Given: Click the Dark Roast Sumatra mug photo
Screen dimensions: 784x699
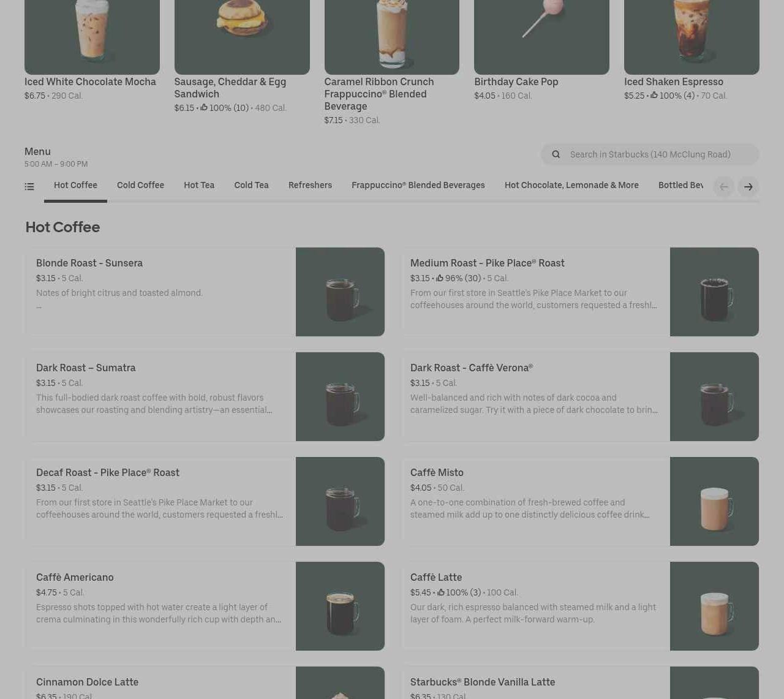Looking at the screenshot, I should pyautogui.click(x=340, y=396).
